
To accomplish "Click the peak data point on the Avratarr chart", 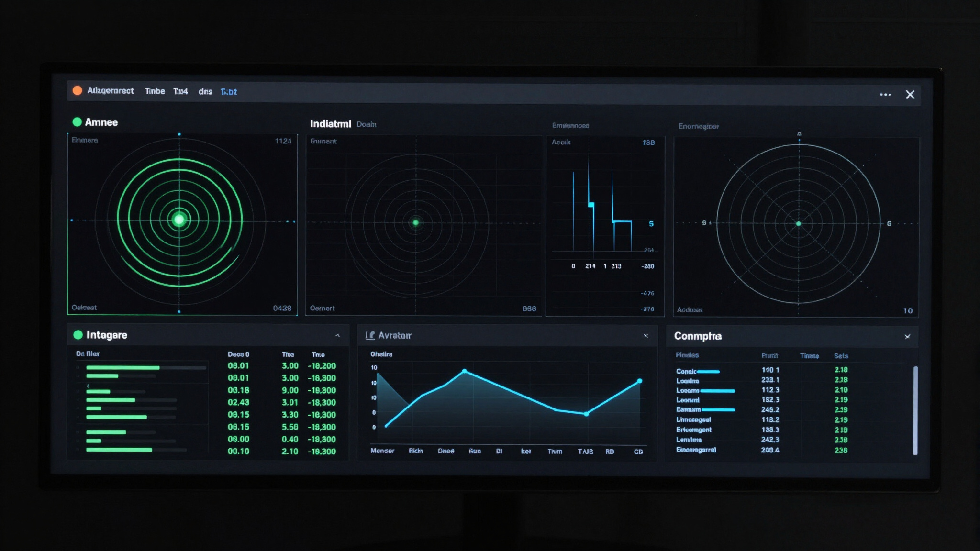I will pyautogui.click(x=464, y=371).
